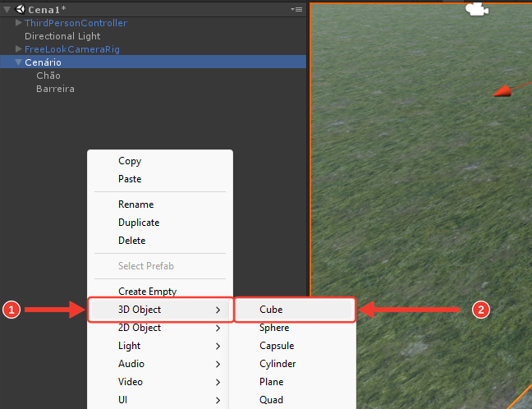Image resolution: width=532 pixels, height=409 pixels.
Task: Select the 2D Object menu entry
Action: (160, 328)
